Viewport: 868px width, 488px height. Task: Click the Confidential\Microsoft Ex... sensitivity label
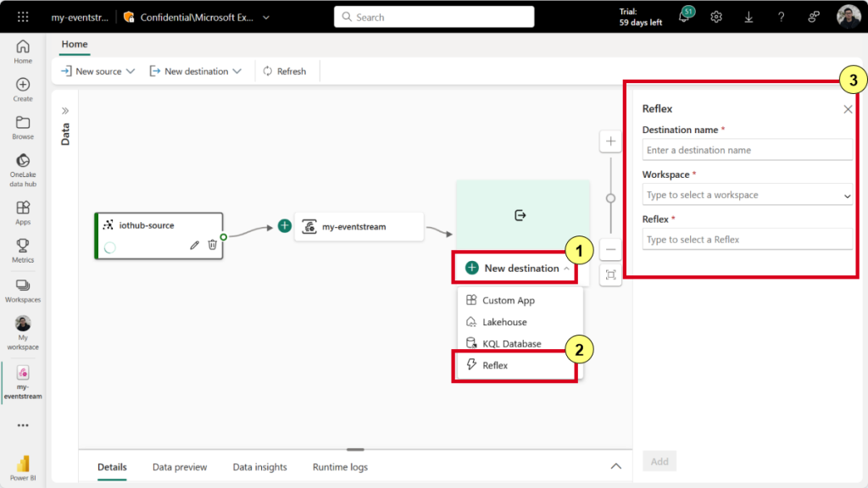pos(197,18)
